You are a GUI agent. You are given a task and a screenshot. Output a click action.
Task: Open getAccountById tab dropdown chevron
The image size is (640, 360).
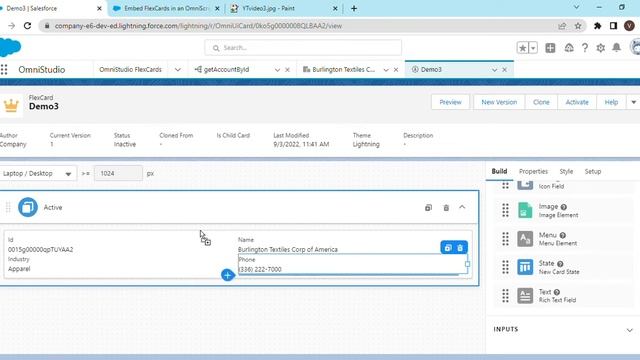point(277,70)
